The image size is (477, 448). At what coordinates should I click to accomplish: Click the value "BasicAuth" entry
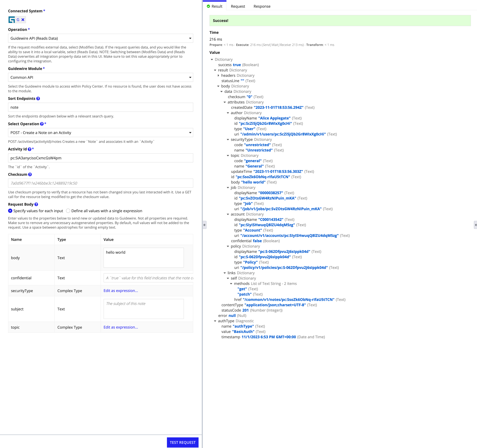[x=243, y=332]
